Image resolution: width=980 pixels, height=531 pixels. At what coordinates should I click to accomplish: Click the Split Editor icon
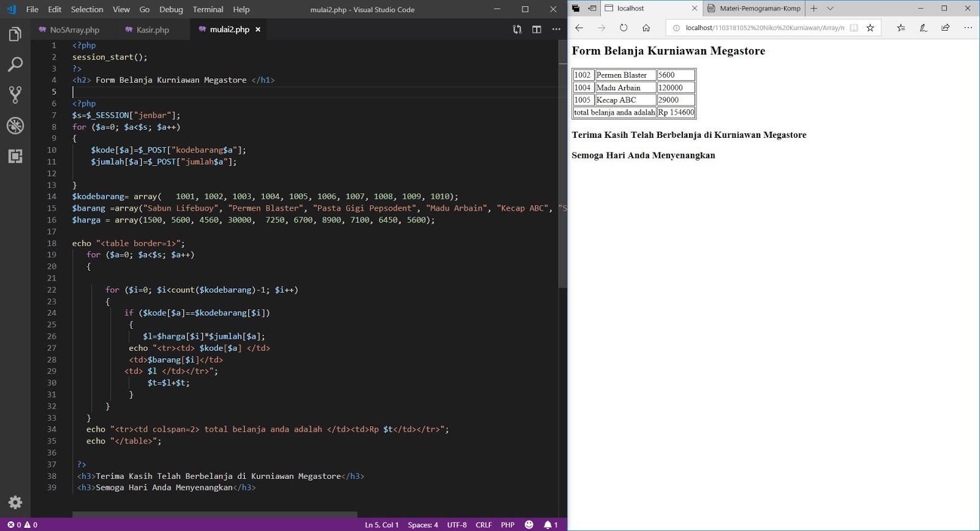click(x=537, y=29)
